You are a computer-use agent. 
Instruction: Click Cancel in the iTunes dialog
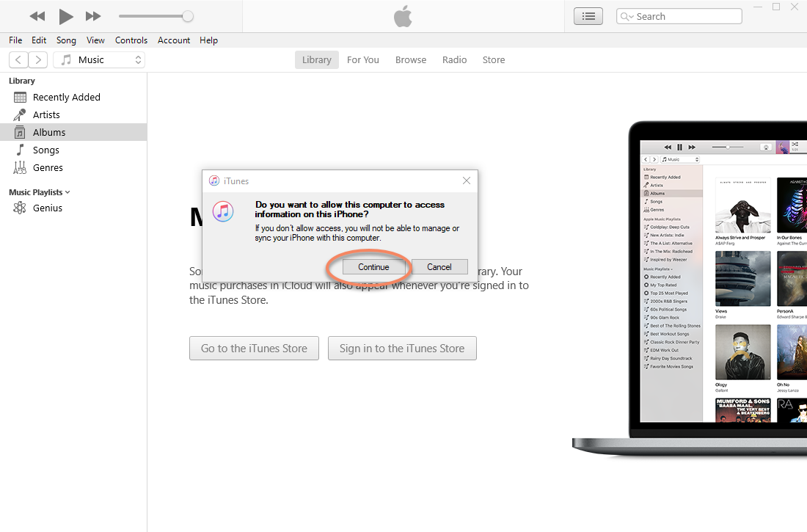(439, 267)
